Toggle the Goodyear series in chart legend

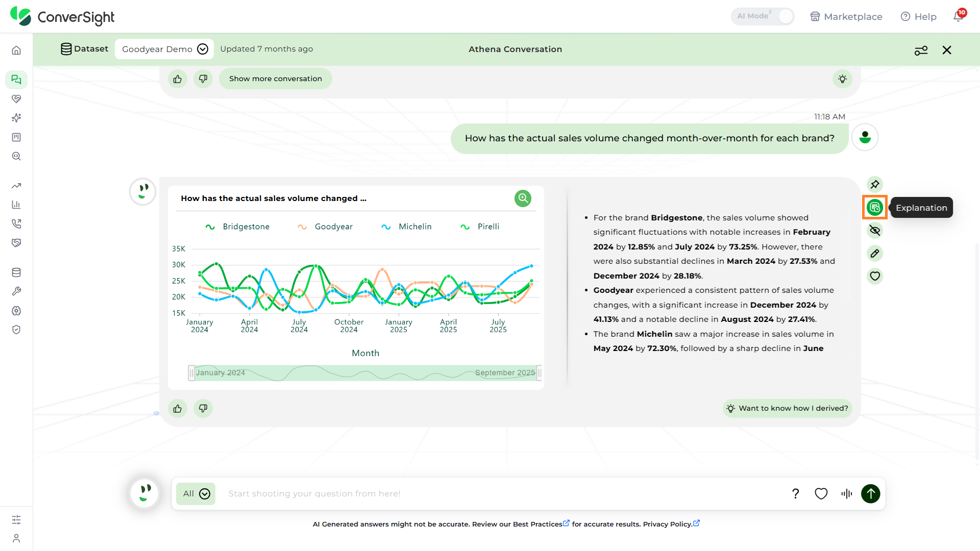click(x=325, y=227)
